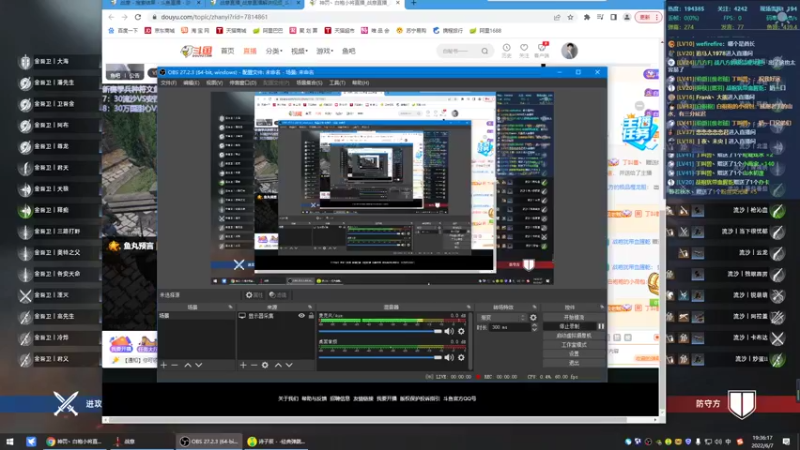Toggle visibility eye of display capture source
Image resolution: width=800 pixels, height=450 pixels.
pos(302,316)
